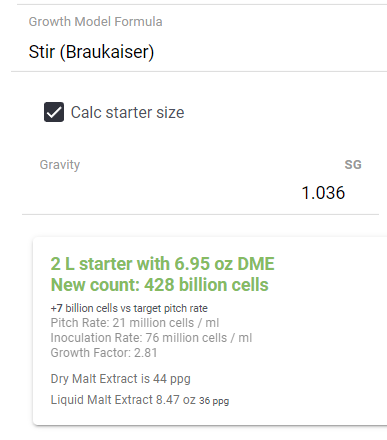The height and width of the screenshot is (440, 387).
Task: Toggle the Calc starter size checkbox
Action: (x=54, y=112)
